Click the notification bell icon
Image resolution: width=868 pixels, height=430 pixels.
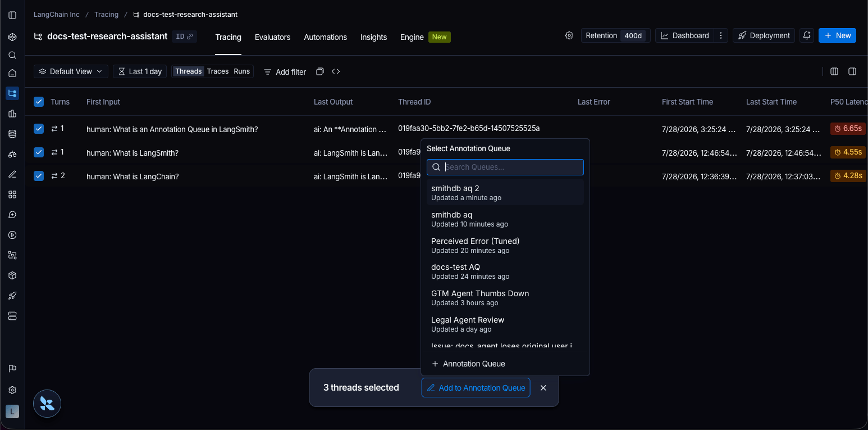point(807,35)
